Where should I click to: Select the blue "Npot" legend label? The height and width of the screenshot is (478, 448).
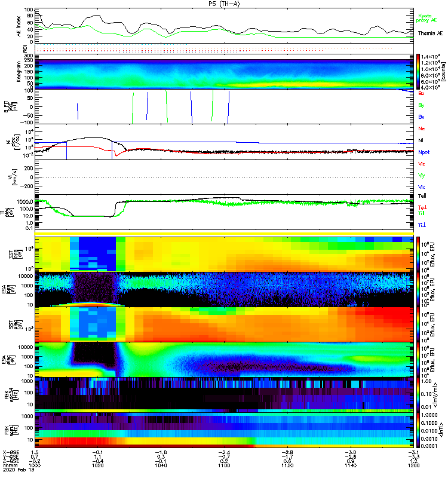[x=424, y=152]
